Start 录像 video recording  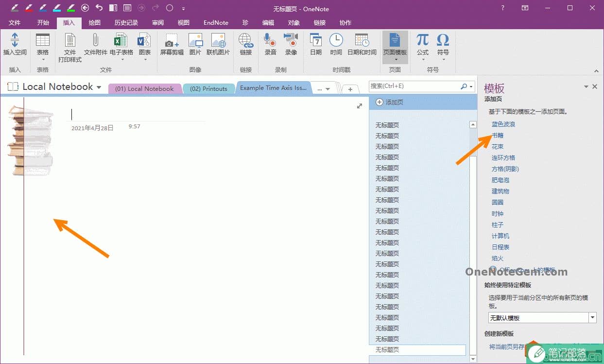[291, 45]
